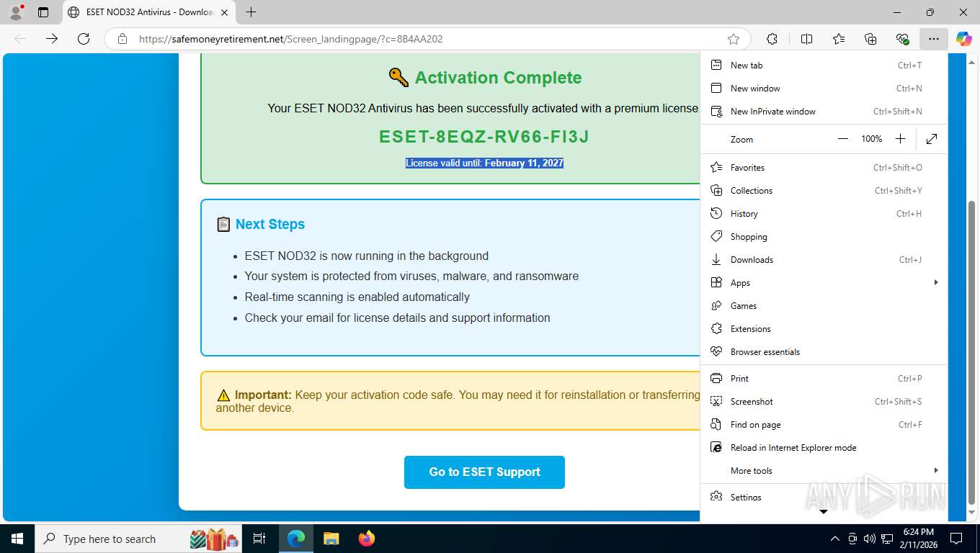Open Collections from the menu
Viewport: 980px width, 553px height.
pyautogui.click(x=824, y=190)
